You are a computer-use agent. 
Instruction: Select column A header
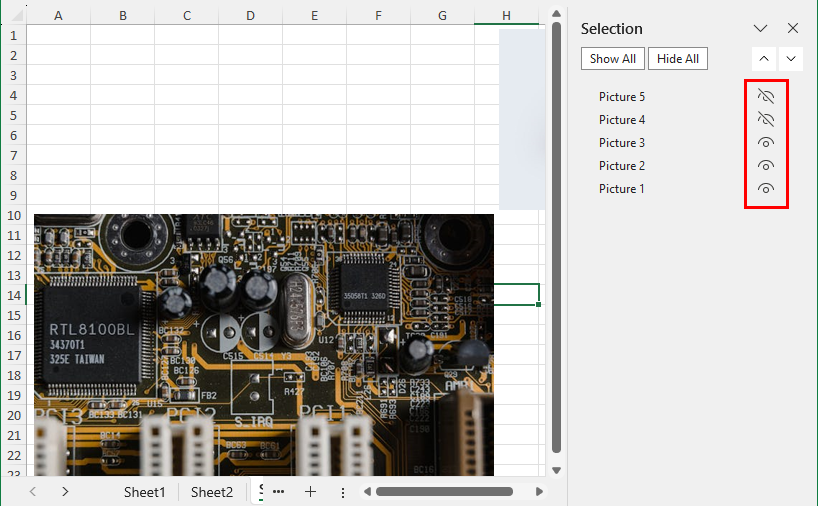[x=58, y=16]
